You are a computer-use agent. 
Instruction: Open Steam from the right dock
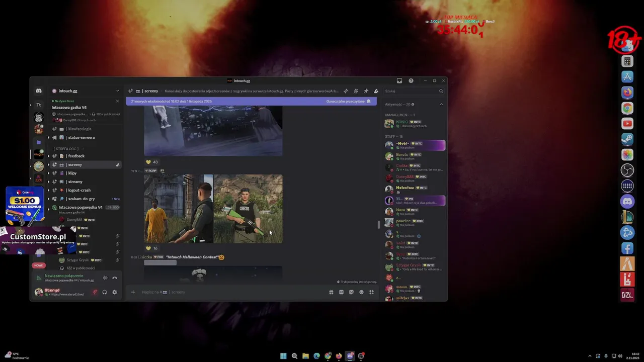(x=627, y=139)
